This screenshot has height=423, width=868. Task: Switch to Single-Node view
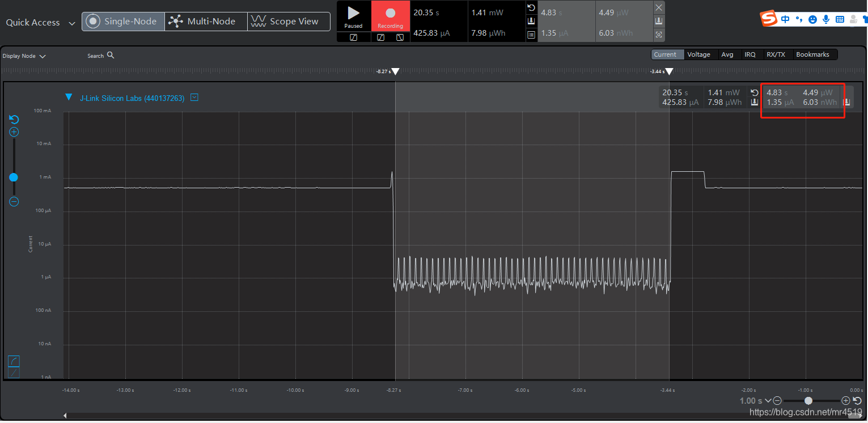[x=123, y=22]
